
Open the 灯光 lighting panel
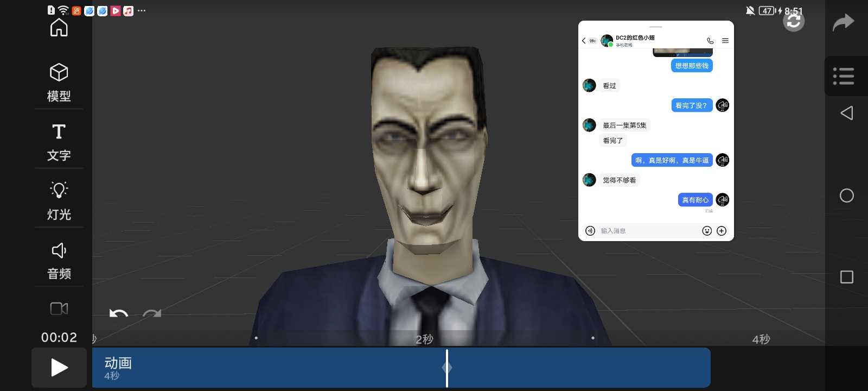click(59, 201)
